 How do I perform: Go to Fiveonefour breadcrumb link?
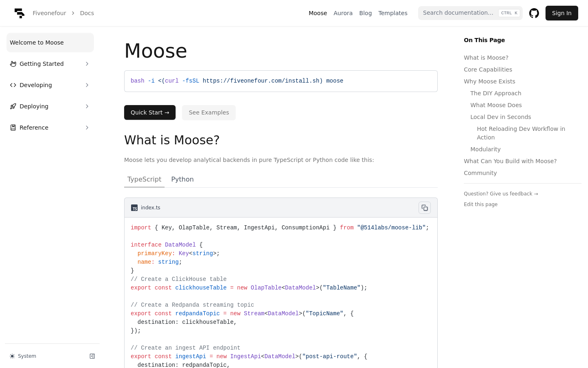coord(49,13)
